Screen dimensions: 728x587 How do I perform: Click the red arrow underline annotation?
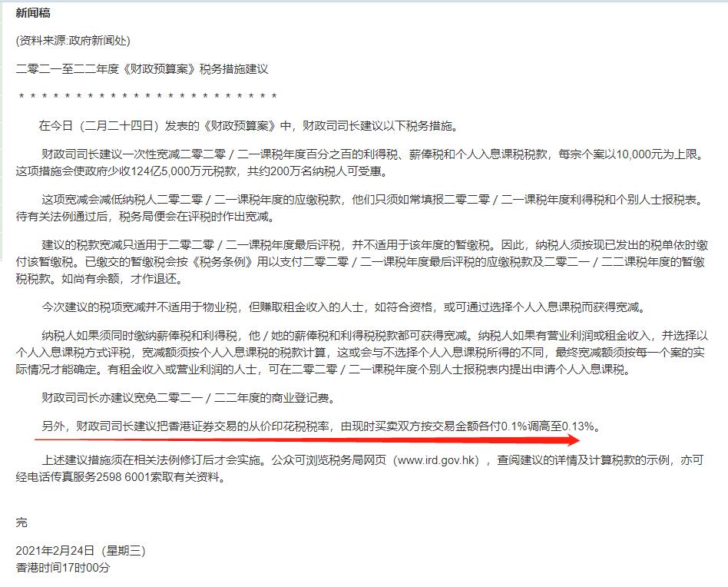pos(307,439)
